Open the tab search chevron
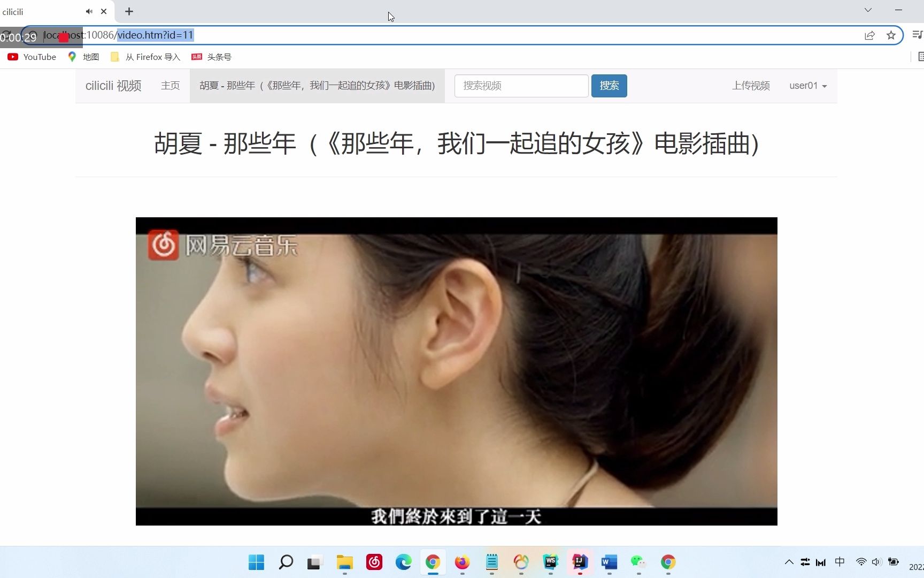Viewport: 924px width, 578px height. point(868,10)
